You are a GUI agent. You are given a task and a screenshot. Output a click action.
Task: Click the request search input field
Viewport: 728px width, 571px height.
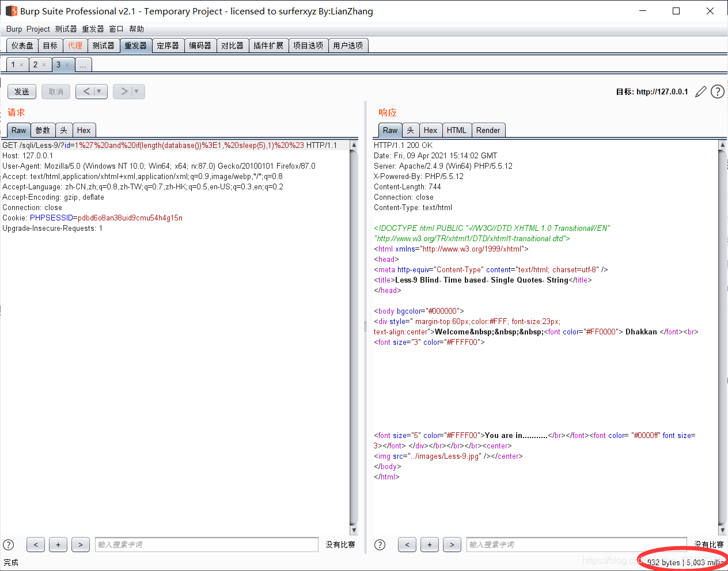[x=206, y=545]
